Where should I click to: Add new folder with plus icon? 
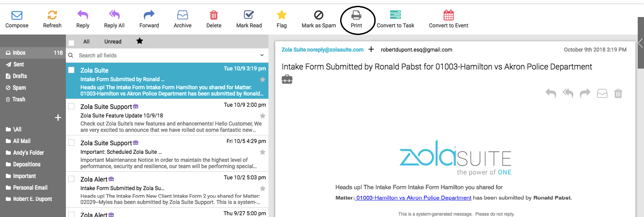[57, 117]
